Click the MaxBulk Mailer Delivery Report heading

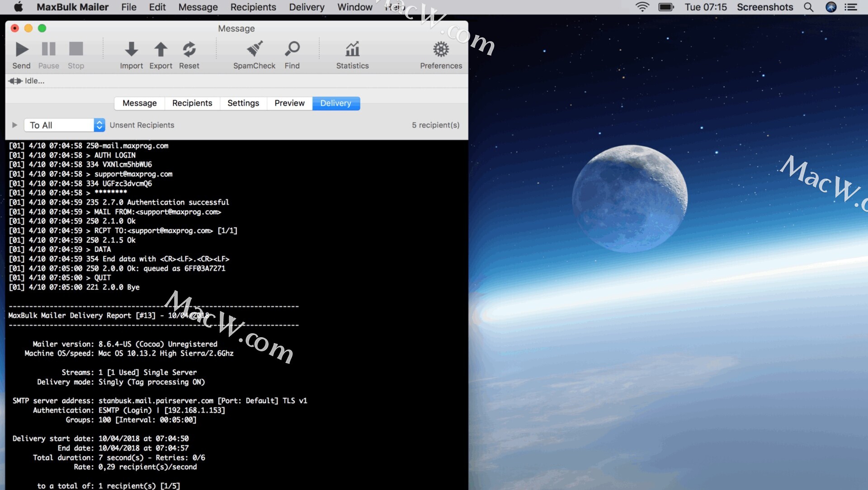point(109,316)
